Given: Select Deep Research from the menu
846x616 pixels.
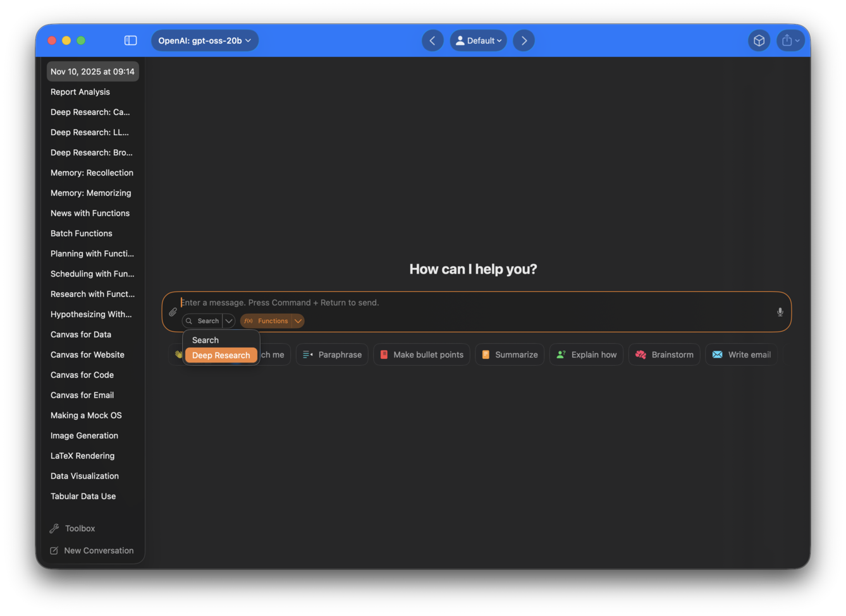Looking at the screenshot, I should pos(221,355).
